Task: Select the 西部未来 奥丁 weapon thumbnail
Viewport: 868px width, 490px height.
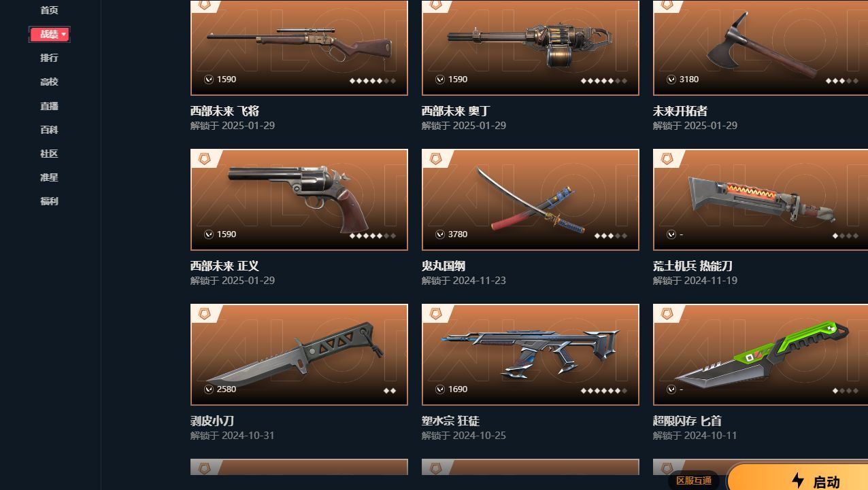Action: (531, 48)
